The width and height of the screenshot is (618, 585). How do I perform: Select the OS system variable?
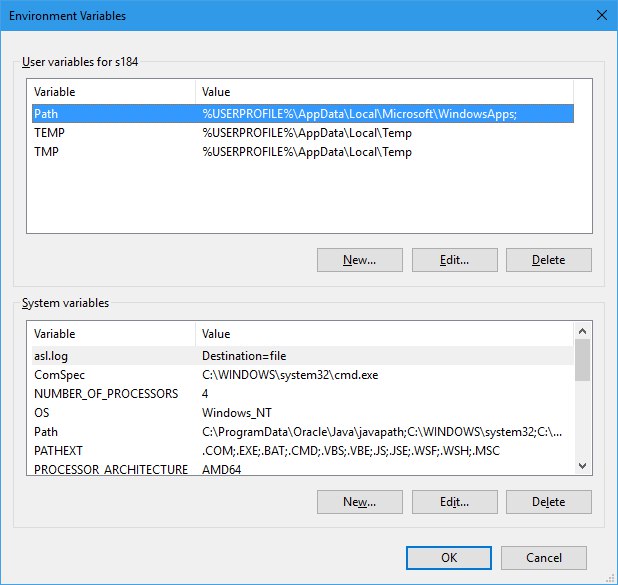click(303, 413)
